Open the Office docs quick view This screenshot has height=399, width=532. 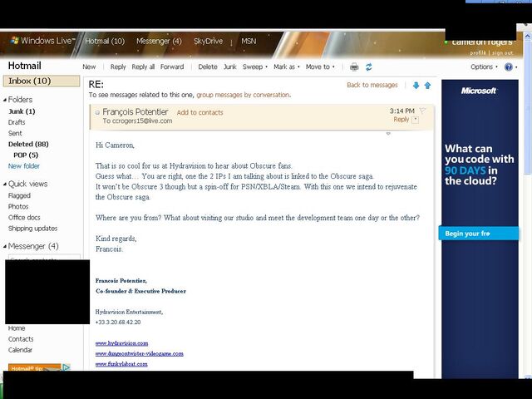point(24,218)
